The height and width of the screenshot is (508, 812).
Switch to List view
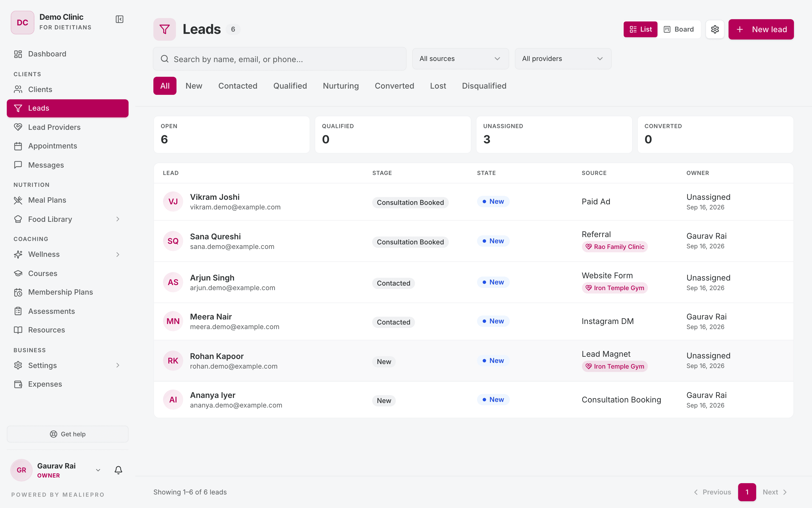[640, 29]
